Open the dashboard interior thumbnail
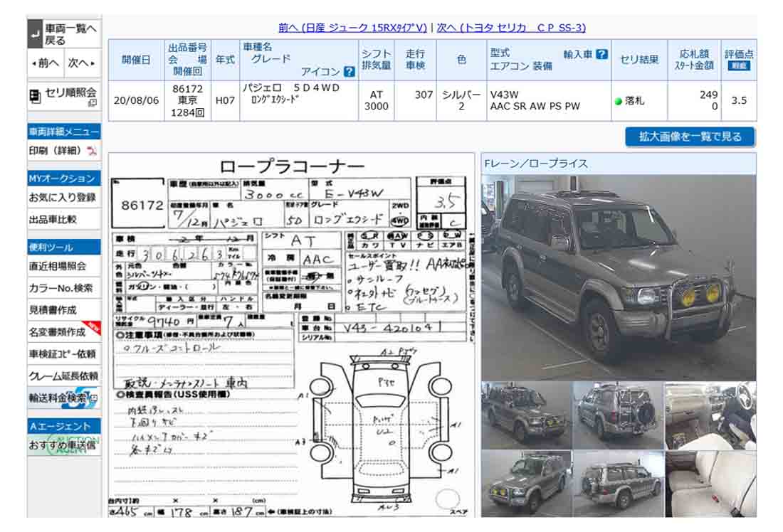This screenshot has height=532, width=783. [x=710, y=416]
